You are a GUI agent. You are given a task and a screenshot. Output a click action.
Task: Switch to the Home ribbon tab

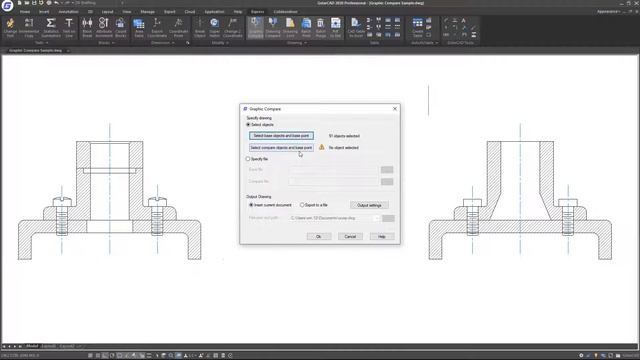pos(24,12)
